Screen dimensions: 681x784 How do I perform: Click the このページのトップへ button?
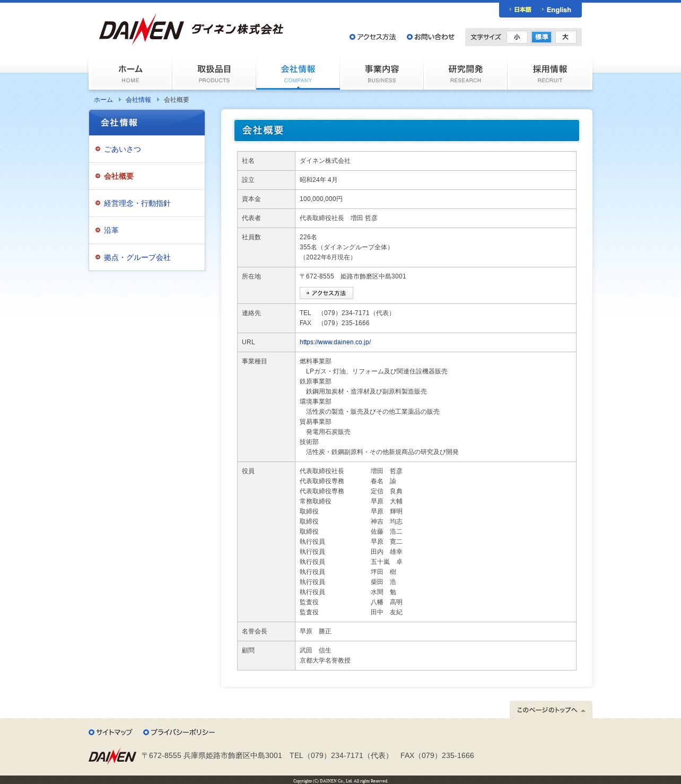[x=551, y=710]
